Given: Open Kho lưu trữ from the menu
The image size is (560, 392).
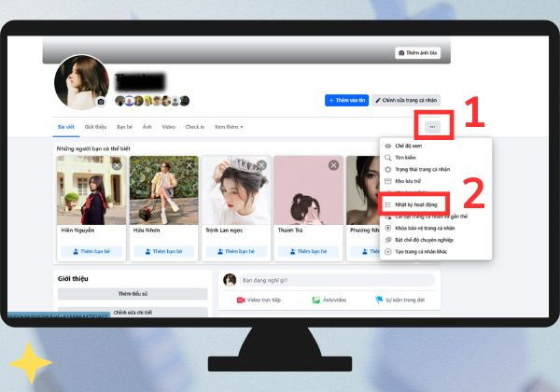Looking at the screenshot, I should coord(435,181).
